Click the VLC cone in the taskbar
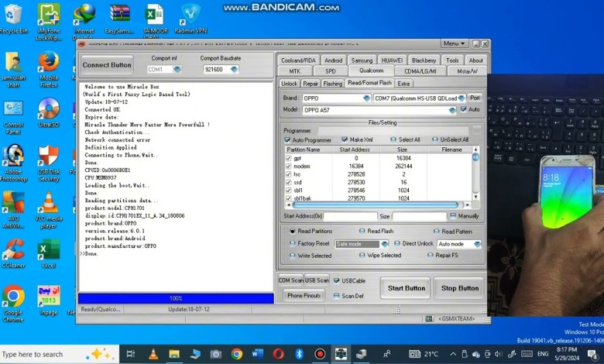604x364 pixels. 153,354
